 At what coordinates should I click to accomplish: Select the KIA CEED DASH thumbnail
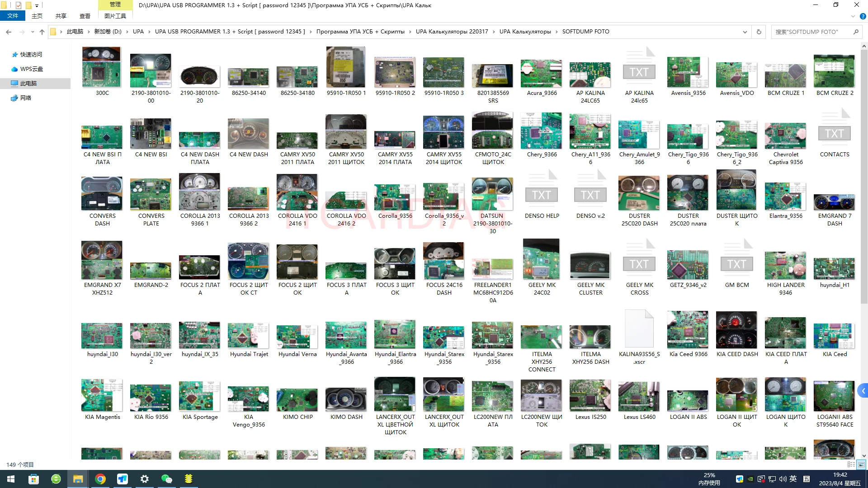coord(736,329)
